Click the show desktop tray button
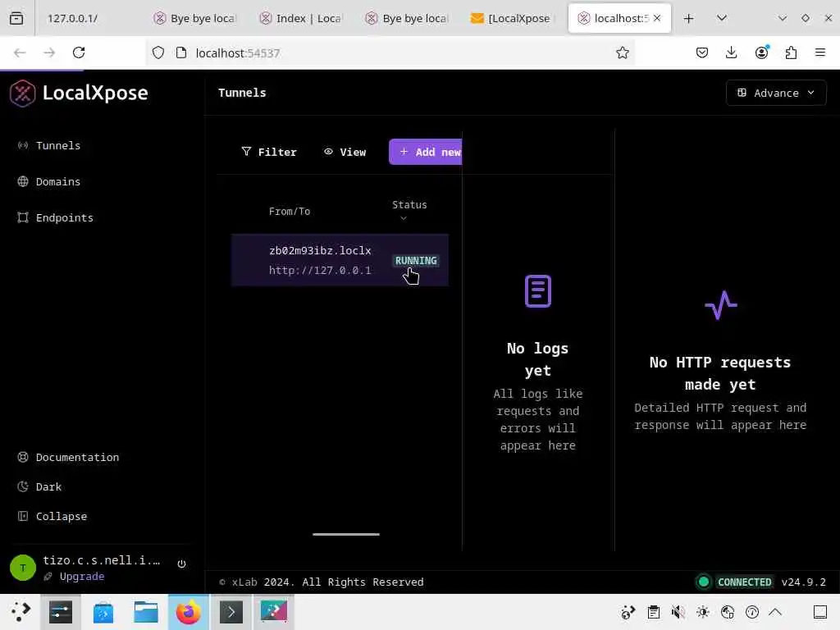 (820, 612)
